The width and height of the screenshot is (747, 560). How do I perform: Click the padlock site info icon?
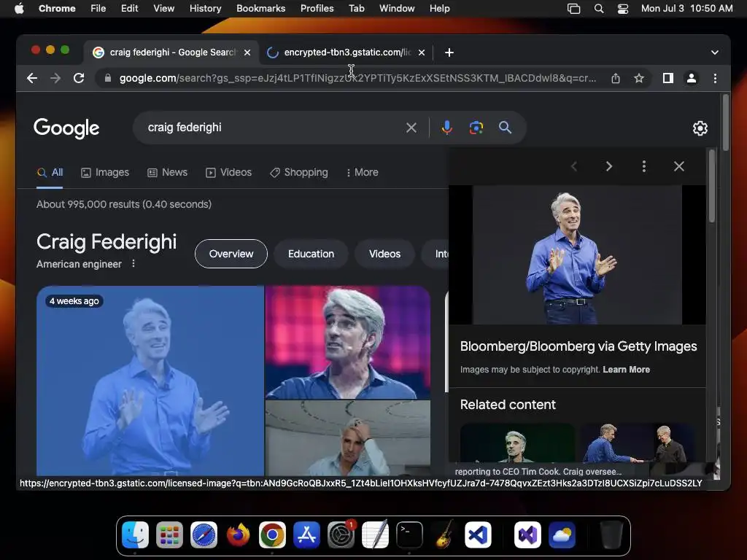pyautogui.click(x=108, y=78)
